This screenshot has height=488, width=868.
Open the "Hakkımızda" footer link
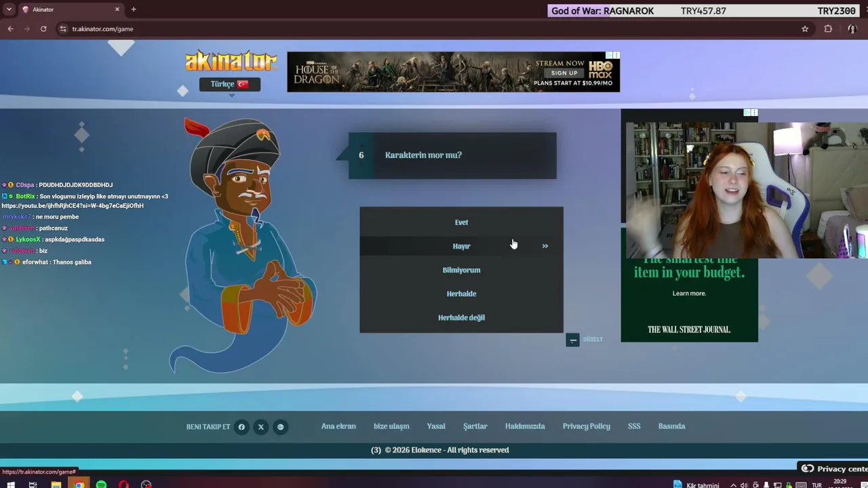click(525, 426)
